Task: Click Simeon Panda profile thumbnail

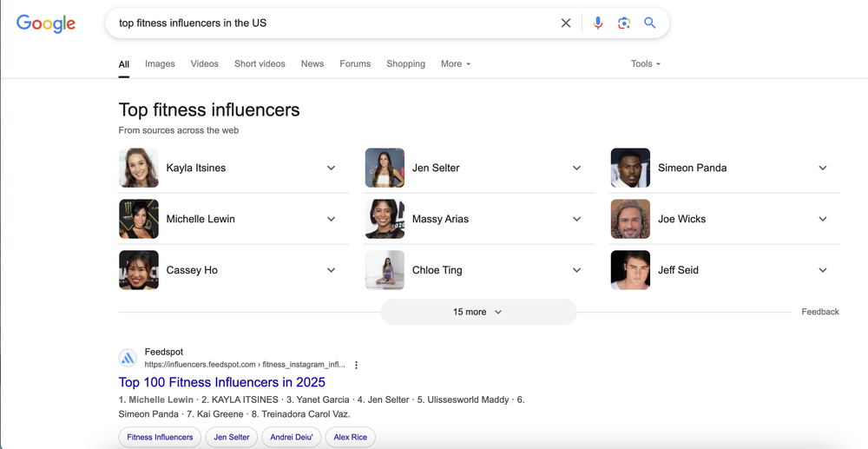Action: pos(630,168)
